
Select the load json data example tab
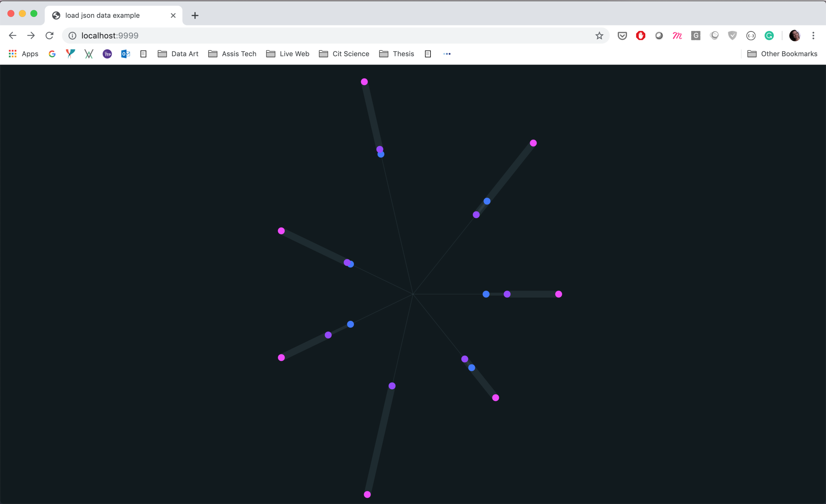102,16
